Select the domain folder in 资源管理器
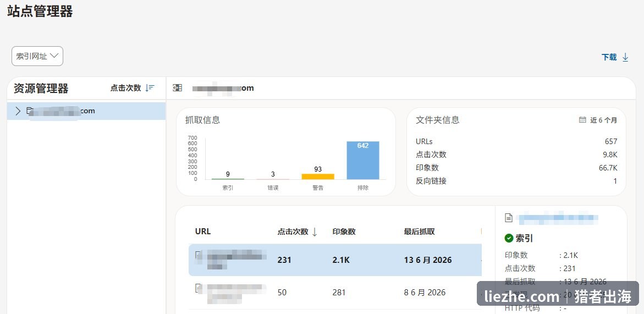This screenshot has height=314, width=644. point(86,111)
